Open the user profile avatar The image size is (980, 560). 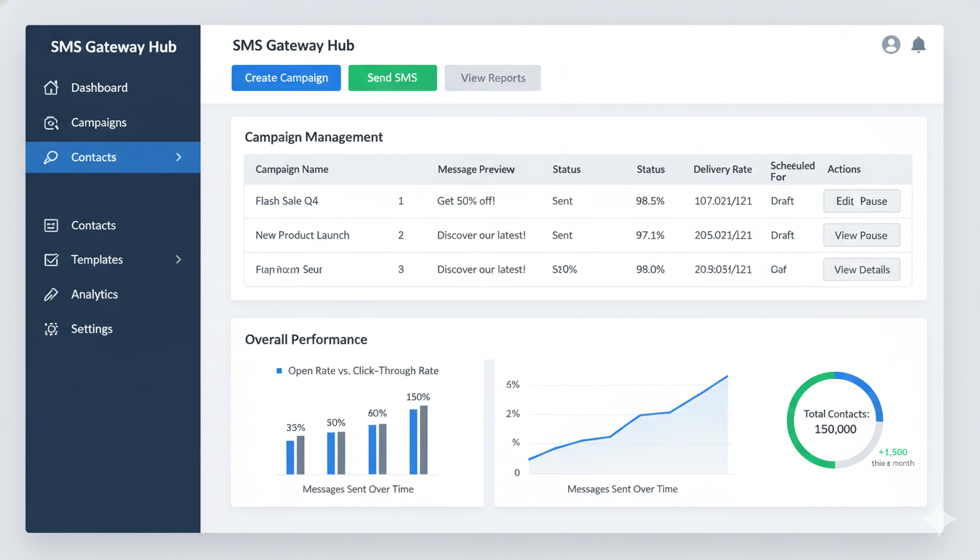(x=890, y=44)
